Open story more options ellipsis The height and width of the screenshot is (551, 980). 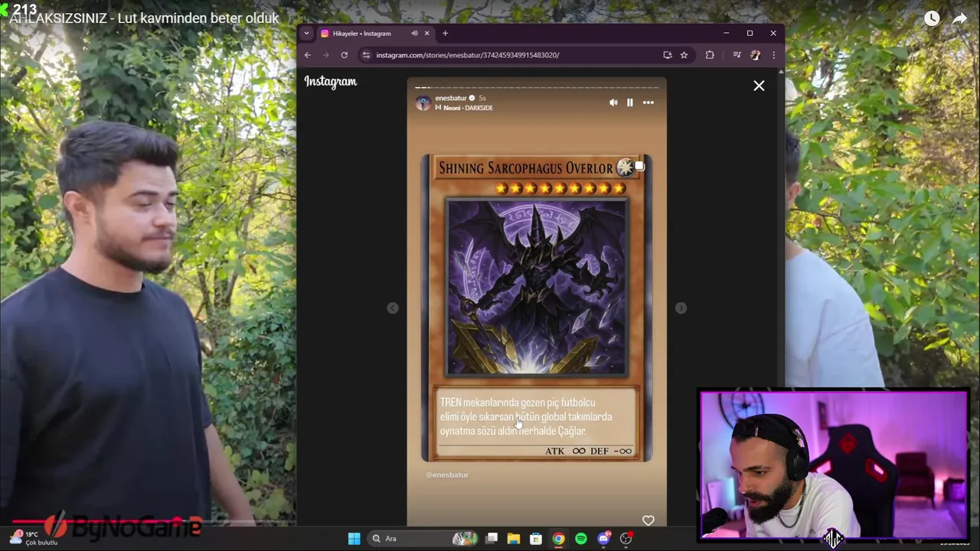click(x=648, y=103)
